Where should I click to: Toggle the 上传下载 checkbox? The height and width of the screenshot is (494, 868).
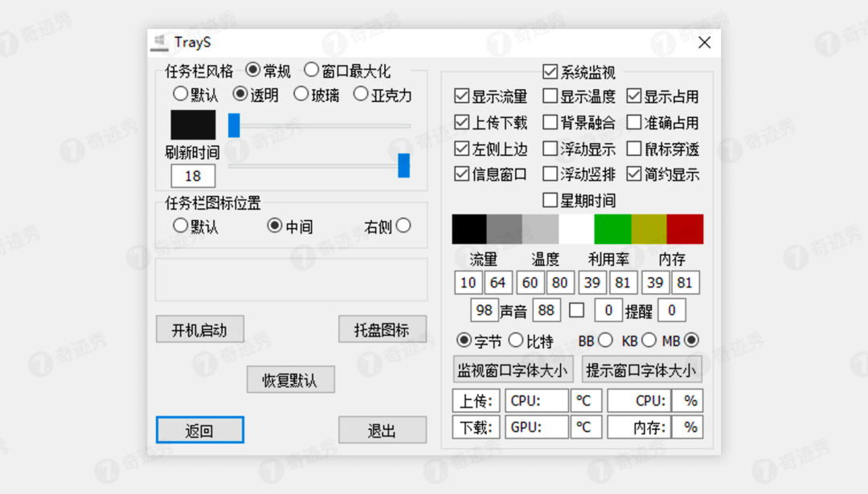tap(461, 122)
